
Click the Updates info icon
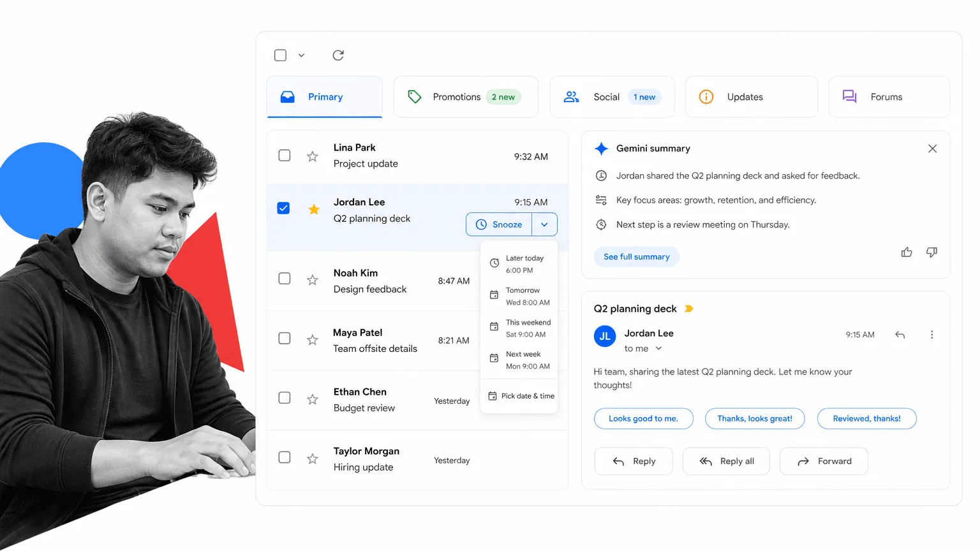706,97
